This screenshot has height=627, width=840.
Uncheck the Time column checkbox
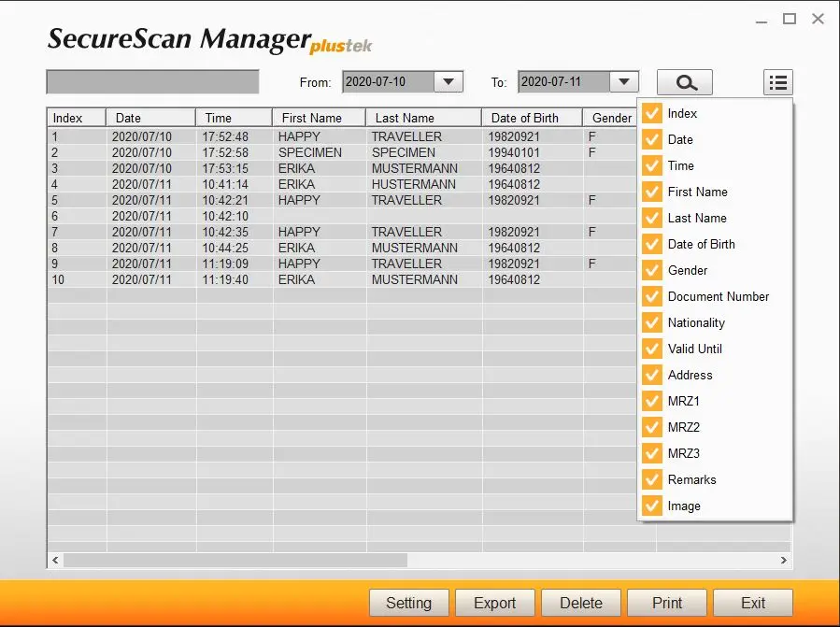[x=652, y=165]
